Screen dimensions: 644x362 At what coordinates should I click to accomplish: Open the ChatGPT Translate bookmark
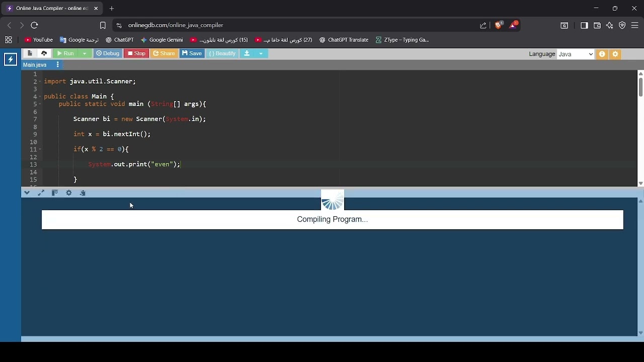point(344,40)
